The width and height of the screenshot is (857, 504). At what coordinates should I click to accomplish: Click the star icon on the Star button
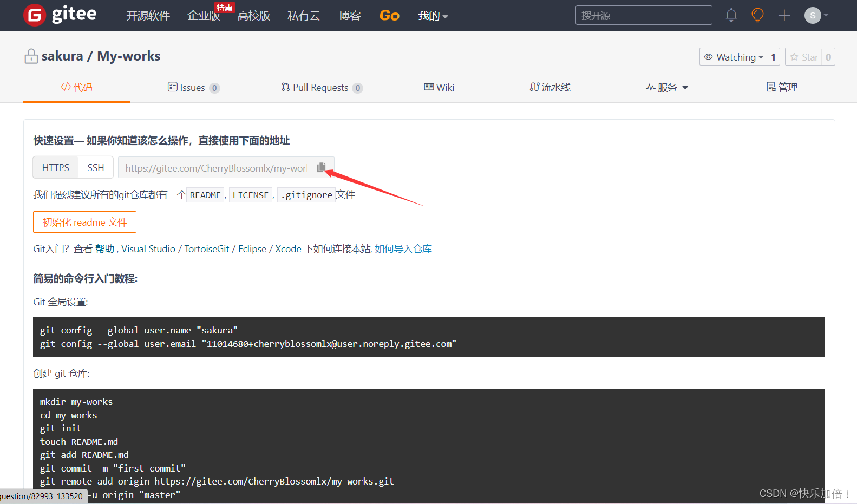(794, 57)
